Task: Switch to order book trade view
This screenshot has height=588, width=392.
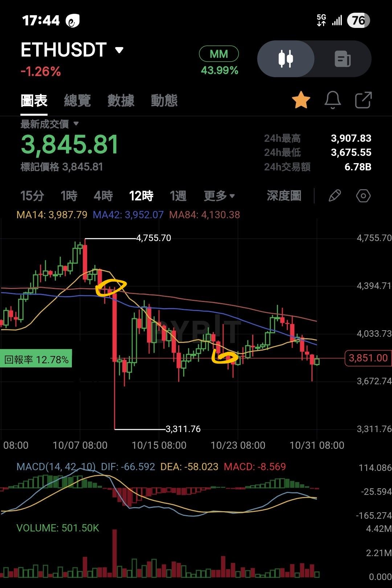Action: pos(343,59)
